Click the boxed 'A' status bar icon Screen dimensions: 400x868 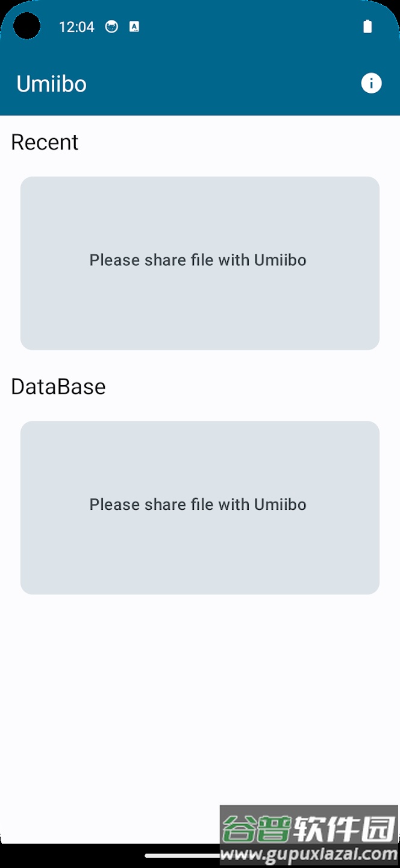134,27
